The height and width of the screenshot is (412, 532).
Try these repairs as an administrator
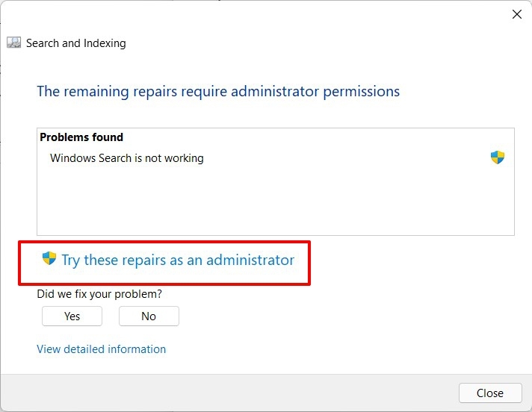tap(178, 260)
